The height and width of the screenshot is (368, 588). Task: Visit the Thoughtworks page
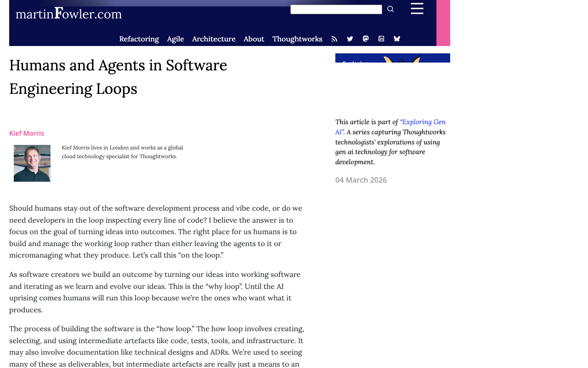click(x=297, y=38)
